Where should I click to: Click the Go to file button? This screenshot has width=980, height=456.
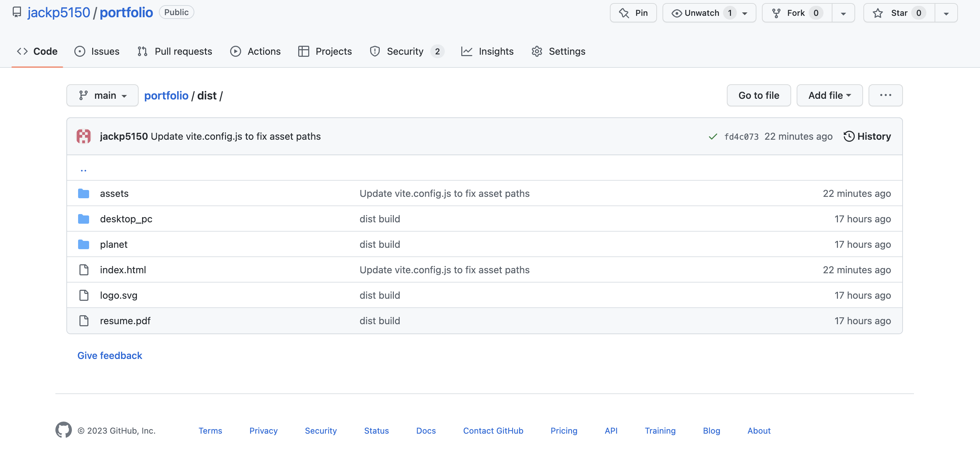click(x=758, y=95)
